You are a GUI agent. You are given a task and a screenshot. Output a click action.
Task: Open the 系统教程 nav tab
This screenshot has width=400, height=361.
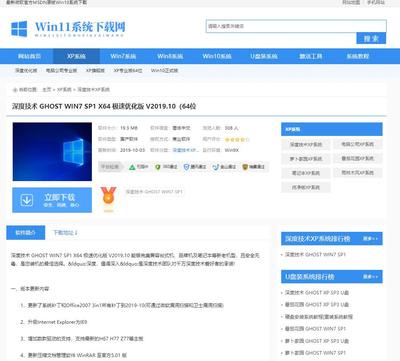tap(358, 56)
